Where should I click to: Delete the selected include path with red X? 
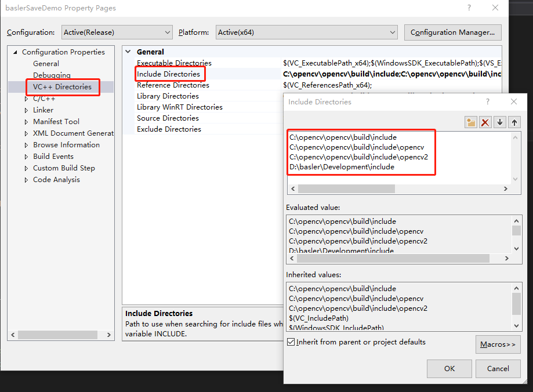tap(485, 122)
